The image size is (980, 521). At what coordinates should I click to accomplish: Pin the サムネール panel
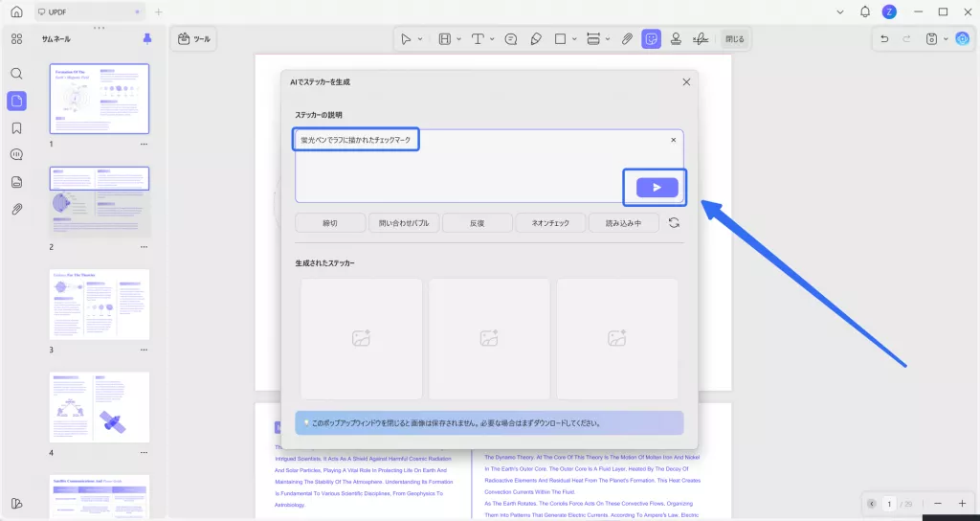[146, 38]
